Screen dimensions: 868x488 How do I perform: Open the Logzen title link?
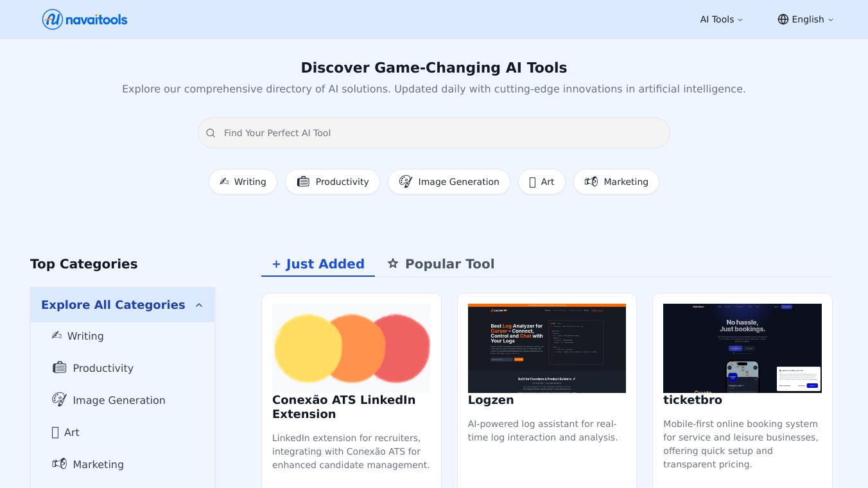490,400
